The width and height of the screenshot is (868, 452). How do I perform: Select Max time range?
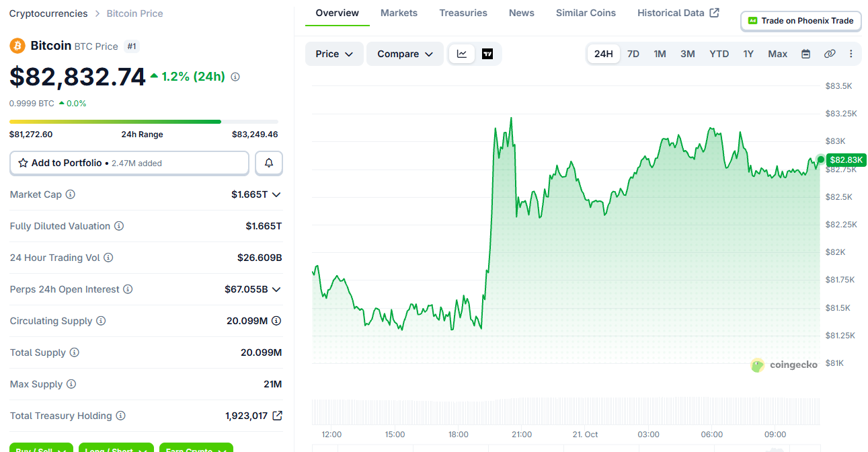[x=778, y=54]
